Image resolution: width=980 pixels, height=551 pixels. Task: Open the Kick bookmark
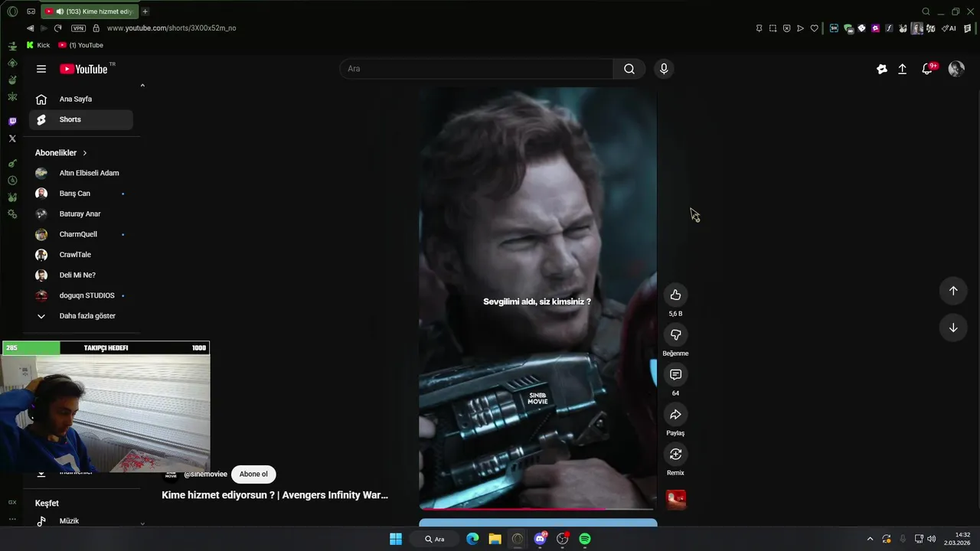(38, 45)
